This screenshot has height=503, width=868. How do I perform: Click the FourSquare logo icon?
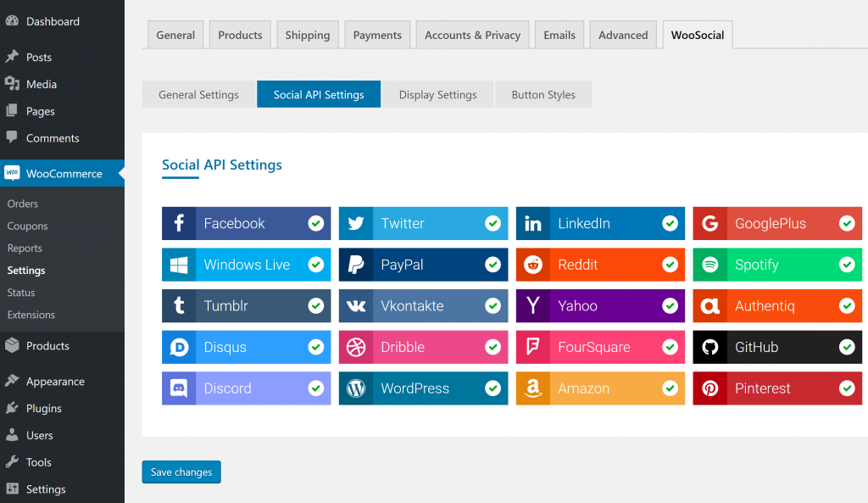(533, 347)
